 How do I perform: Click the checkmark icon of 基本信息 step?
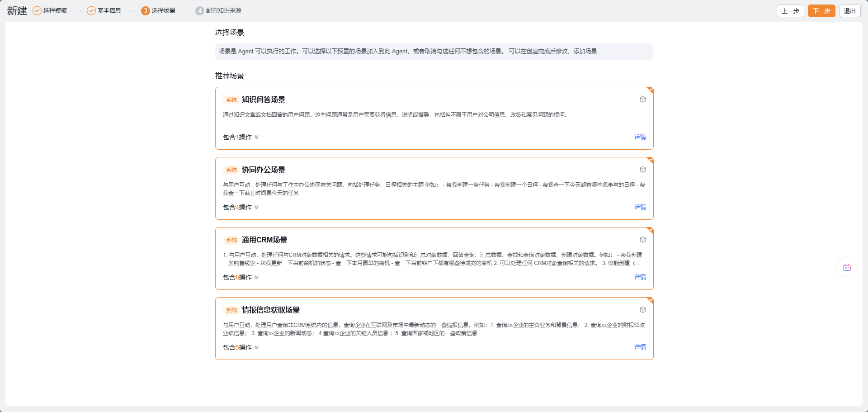[x=91, y=11]
